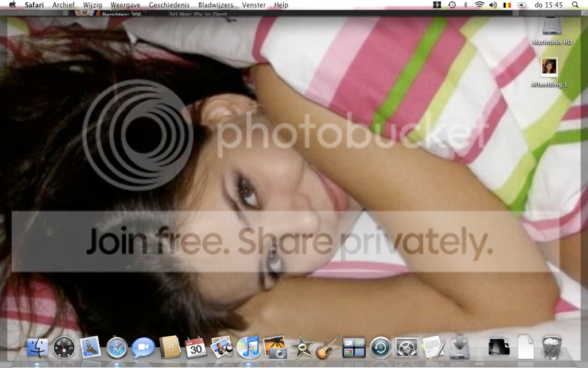The width and height of the screenshot is (588, 368).
Task: Click the Safari compass dock icon
Action: pyautogui.click(x=117, y=348)
